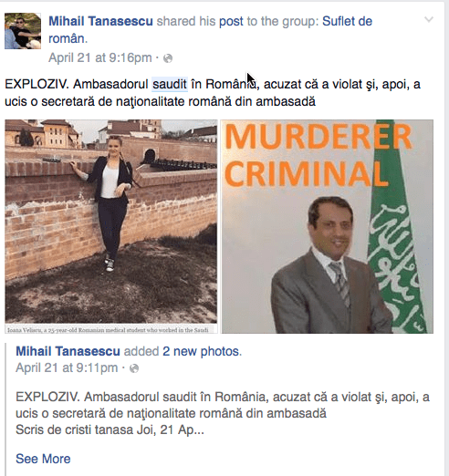
Task: View photo of woman by brick wall
Action: click(111, 222)
